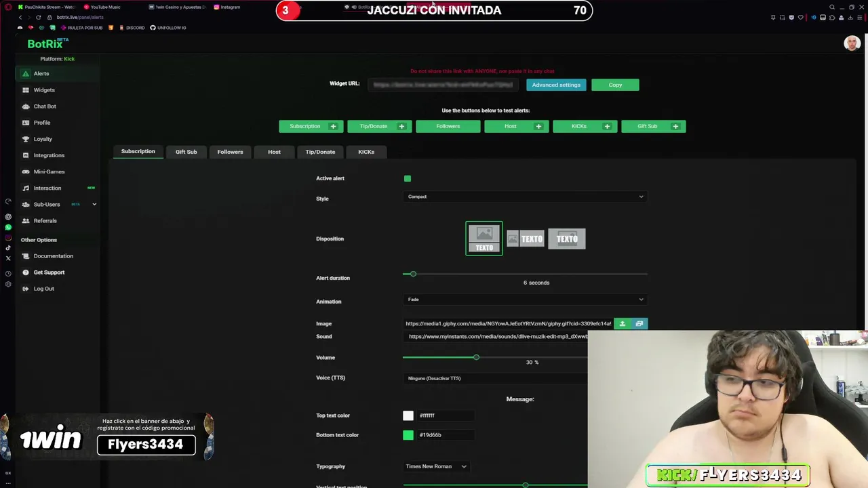Click plus beside Tip/Donate test button
The image size is (868, 488).
click(x=401, y=126)
